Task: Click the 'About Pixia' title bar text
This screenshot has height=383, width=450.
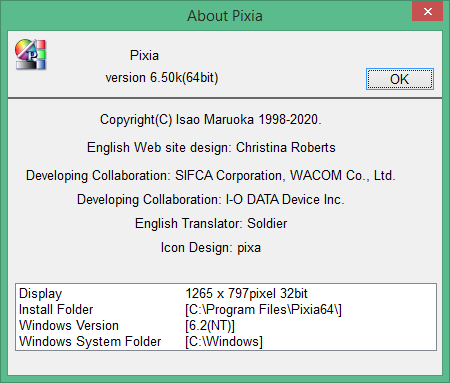Action: (x=225, y=16)
